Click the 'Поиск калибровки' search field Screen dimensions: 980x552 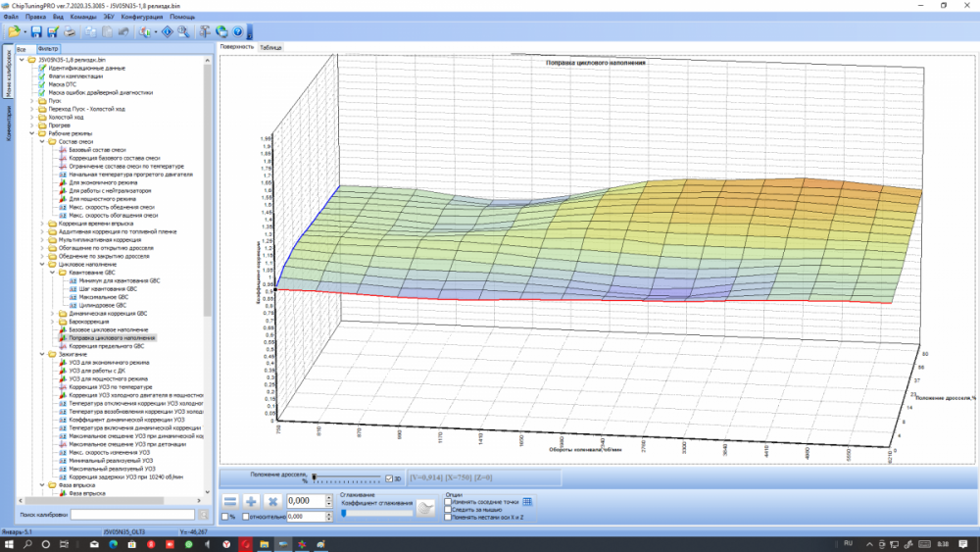click(132, 514)
